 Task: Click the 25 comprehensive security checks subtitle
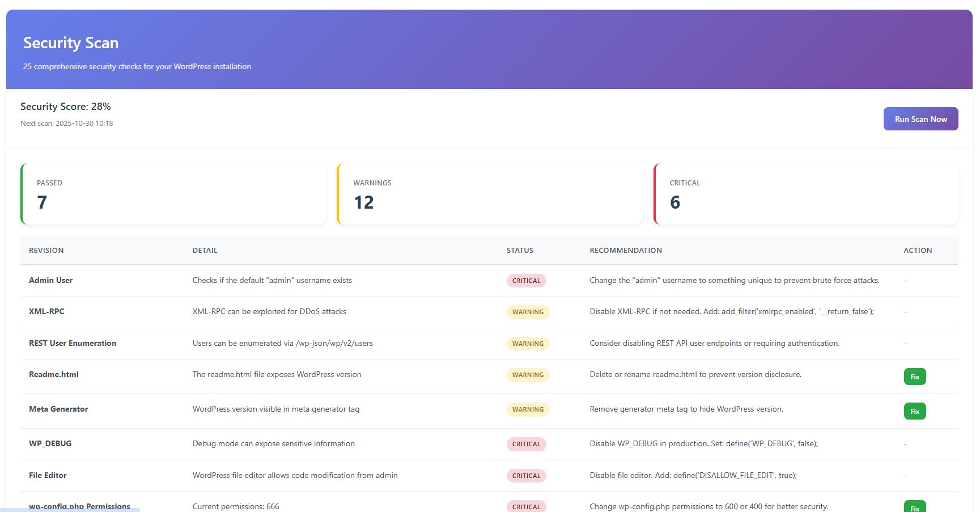coord(137,66)
